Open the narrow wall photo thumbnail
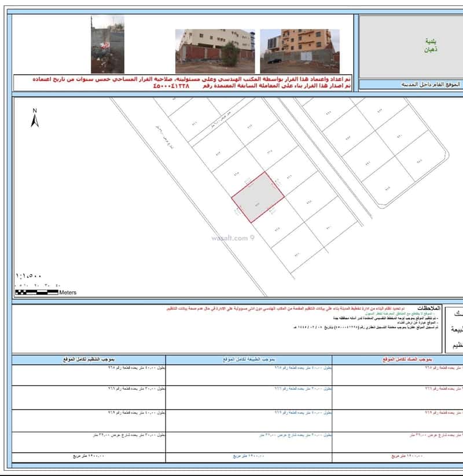Image resolution: width=463 pixels, height=476 pixels. click(108, 45)
